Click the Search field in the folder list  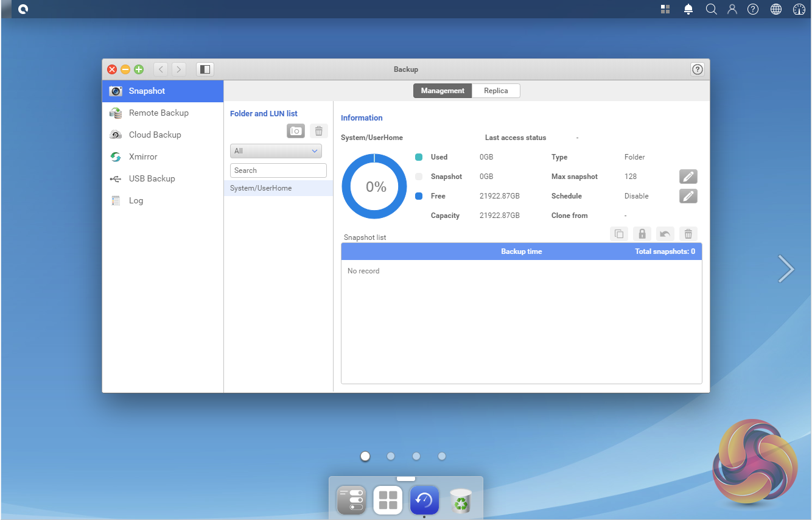click(278, 170)
